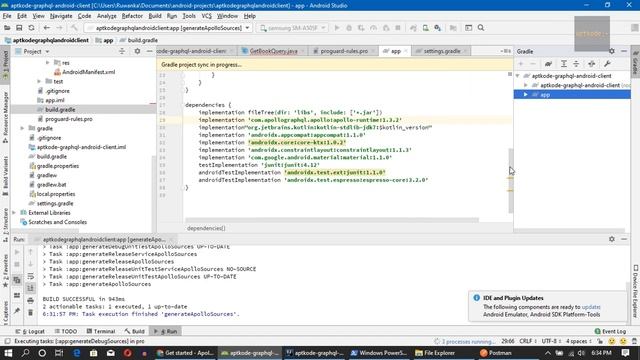The height and width of the screenshot is (360, 640).
Task: Click the Stop toolbar icon
Action: click(398, 28)
